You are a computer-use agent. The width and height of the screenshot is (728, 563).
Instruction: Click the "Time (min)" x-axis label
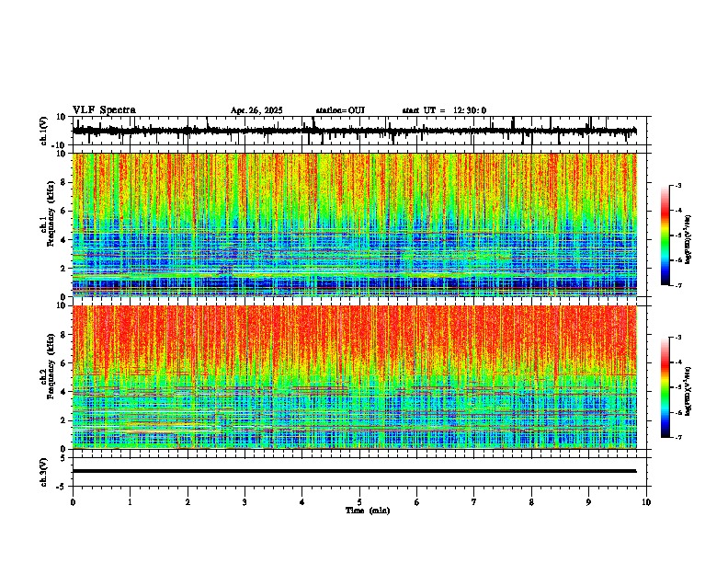368,511
